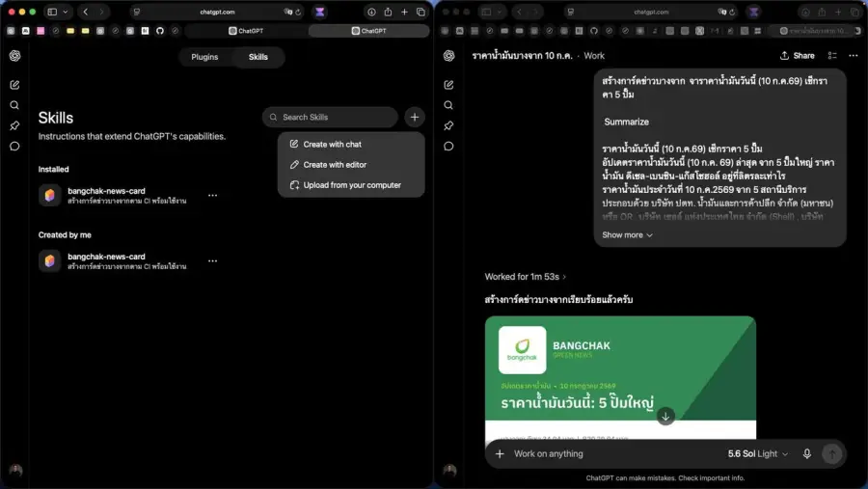This screenshot has width=868, height=489.
Task: Open search in right window sidebar
Action: coord(448,105)
